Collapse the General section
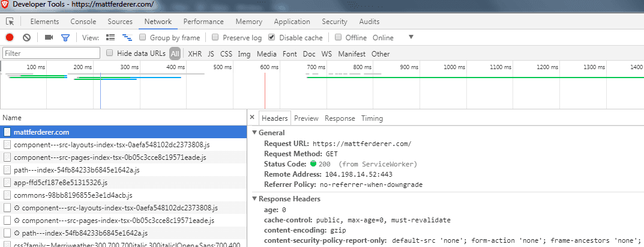 [x=254, y=132]
